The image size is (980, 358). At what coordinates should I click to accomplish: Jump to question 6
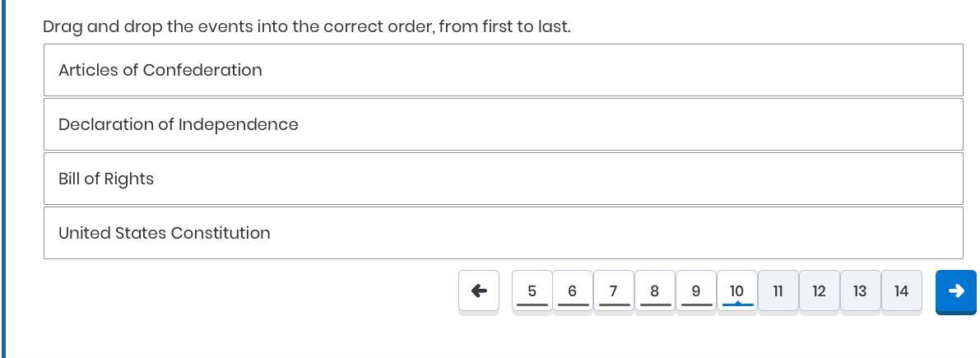click(x=573, y=291)
